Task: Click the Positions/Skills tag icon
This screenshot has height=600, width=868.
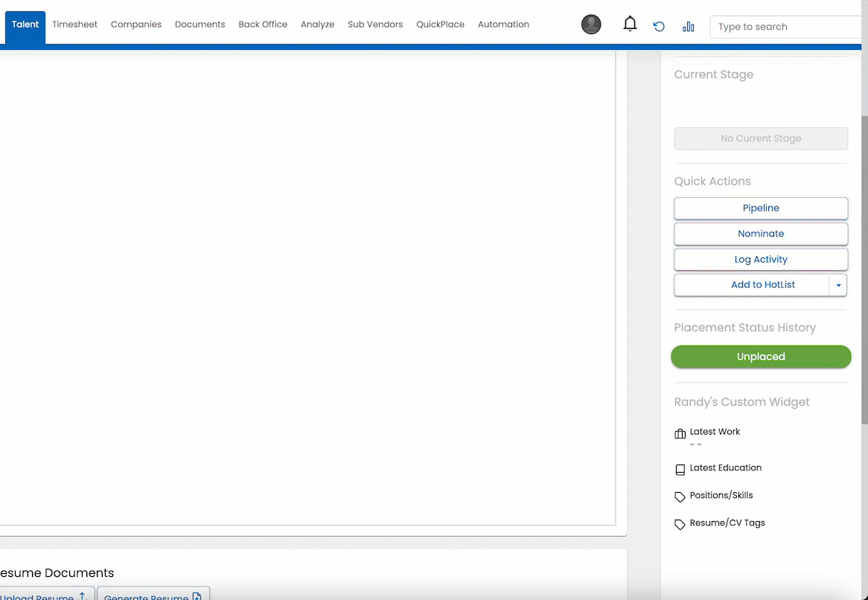Action: 680,497
